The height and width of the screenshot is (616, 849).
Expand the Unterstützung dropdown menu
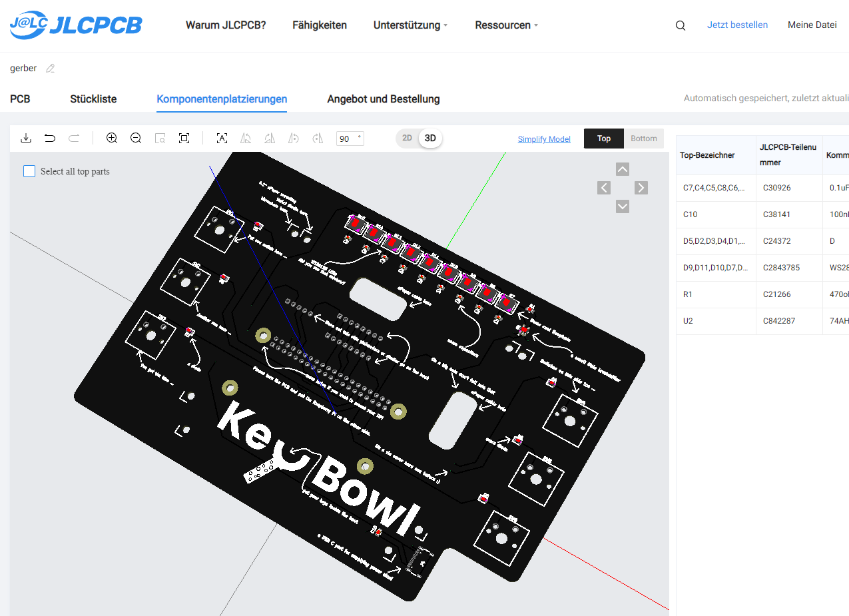(410, 25)
